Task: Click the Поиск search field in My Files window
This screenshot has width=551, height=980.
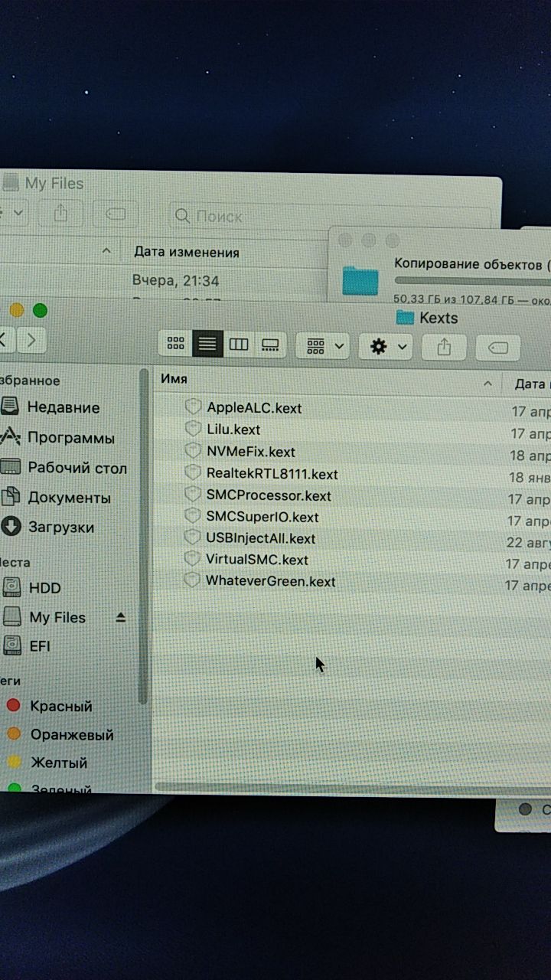Action: [329, 216]
